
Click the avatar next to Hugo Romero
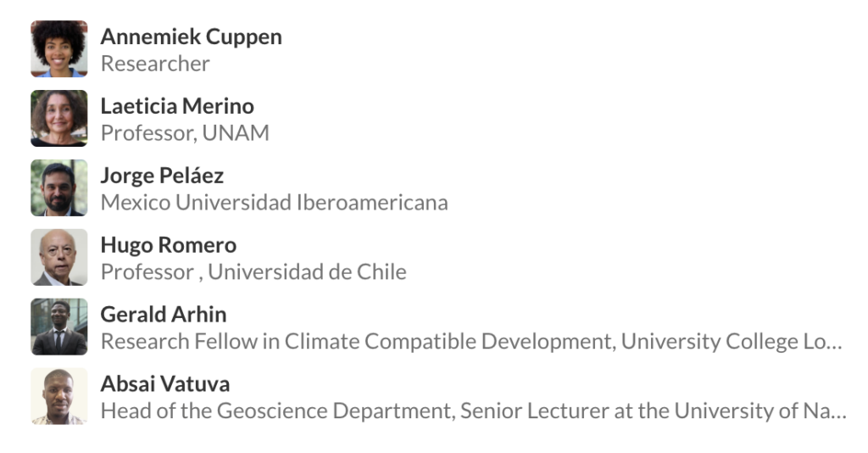click(x=59, y=258)
